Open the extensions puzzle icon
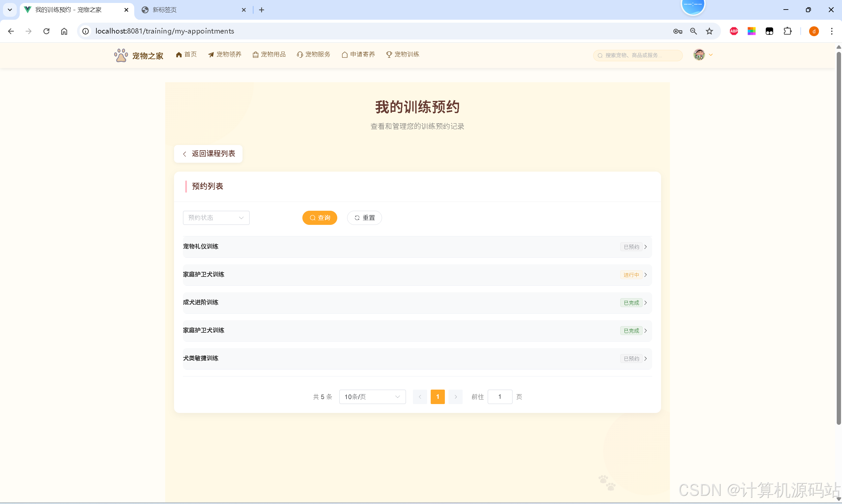842x504 pixels. pos(788,31)
